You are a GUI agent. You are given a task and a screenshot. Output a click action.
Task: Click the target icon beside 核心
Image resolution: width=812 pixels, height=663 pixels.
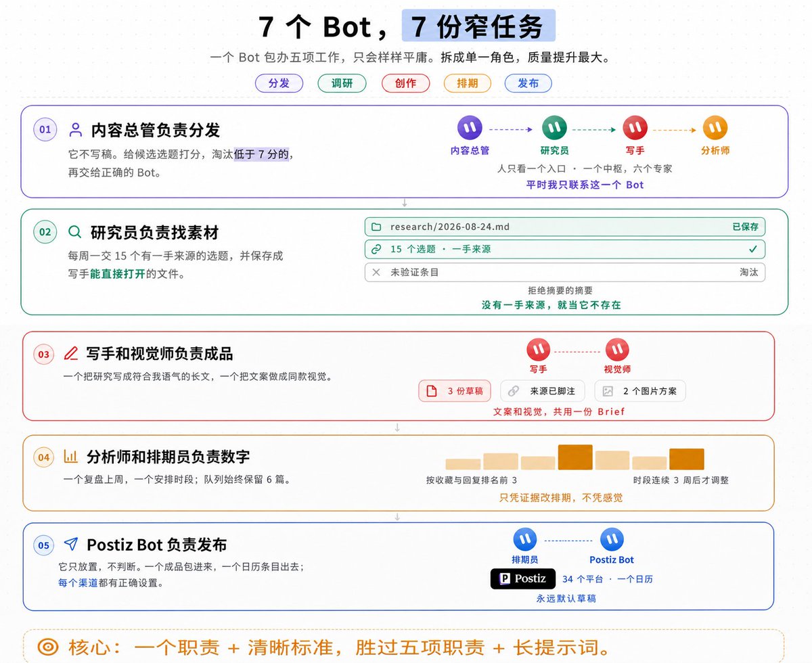47,646
